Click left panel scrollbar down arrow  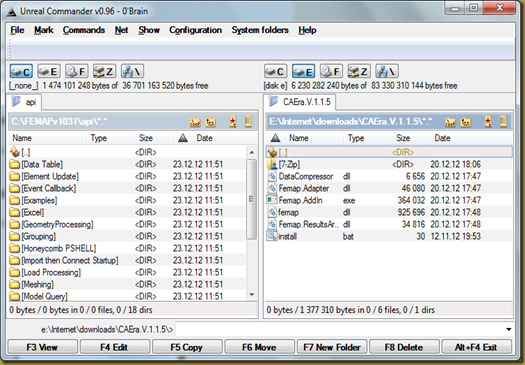pyautogui.click(x=252, y=295)
